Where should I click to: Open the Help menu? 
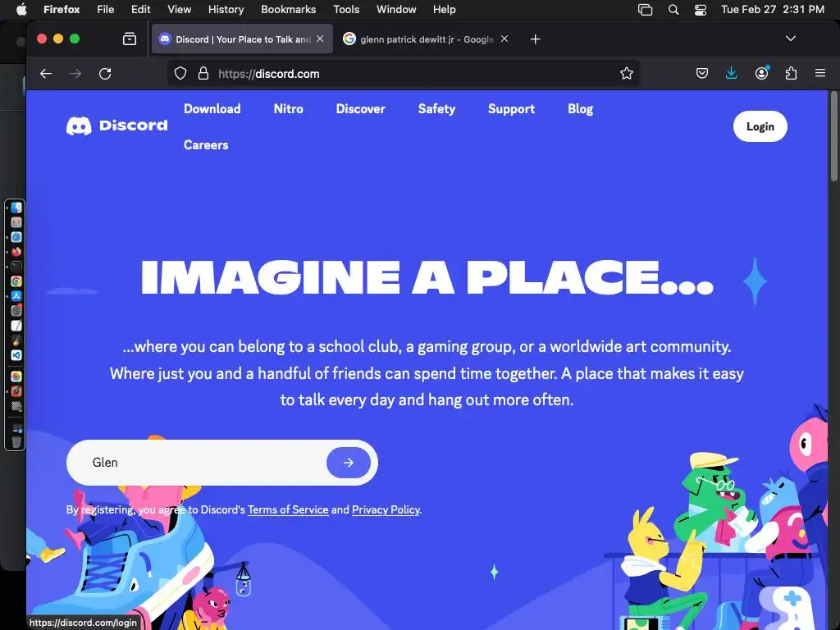(444, 10)
